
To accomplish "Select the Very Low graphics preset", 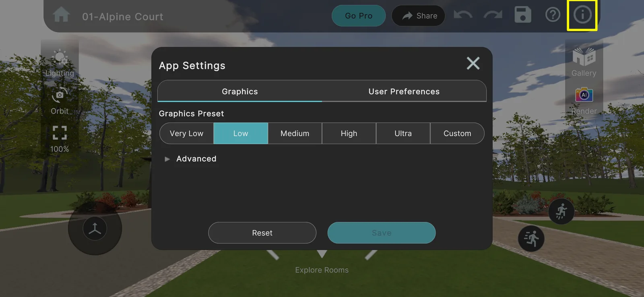I will click(186, 133).
